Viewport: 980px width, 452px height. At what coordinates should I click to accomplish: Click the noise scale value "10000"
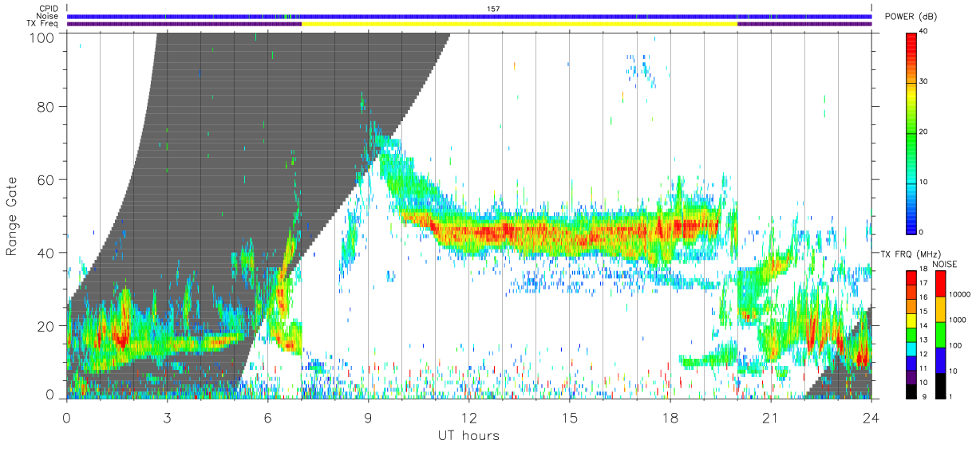(x=959, y=294)
